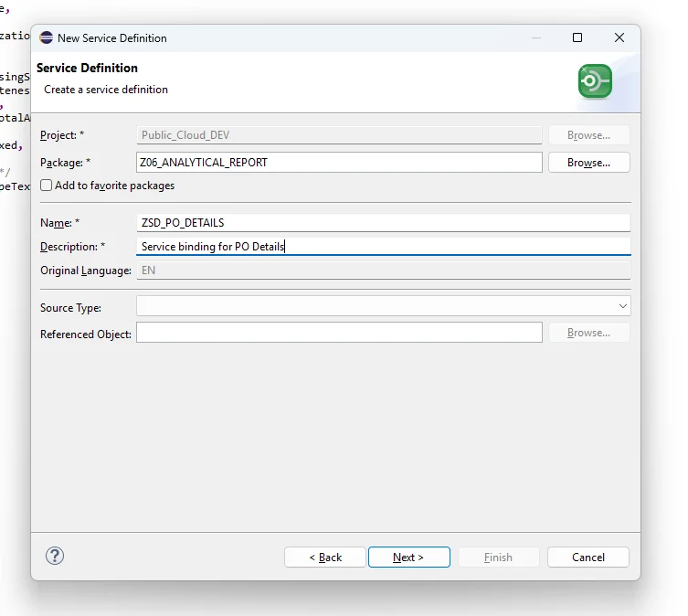
Task: Cancel the service definition creation
Action: (x=588, y=558)
